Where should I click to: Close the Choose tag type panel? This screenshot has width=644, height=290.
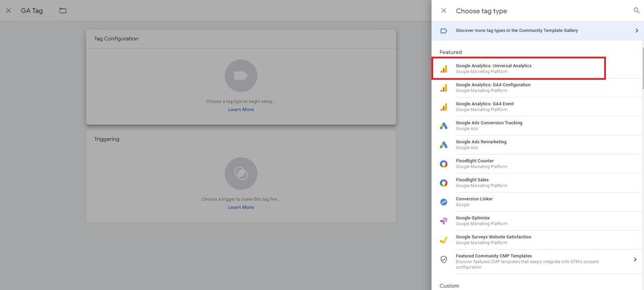443,10
